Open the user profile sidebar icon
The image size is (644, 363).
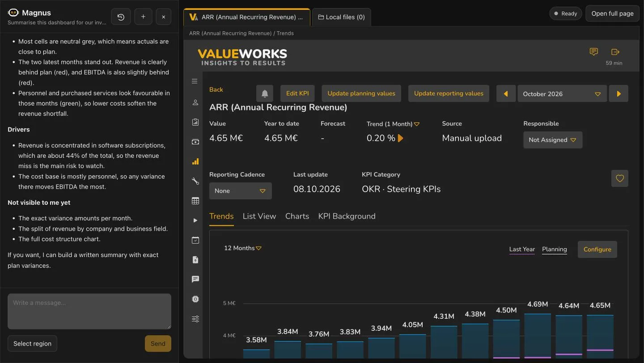[x=195, y=102]
